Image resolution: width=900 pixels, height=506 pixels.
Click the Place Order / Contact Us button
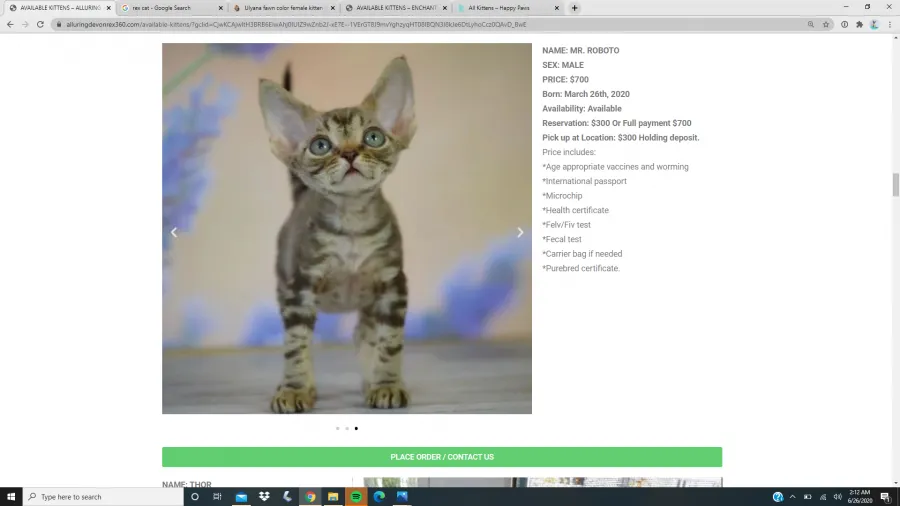(x=442, y=457)
